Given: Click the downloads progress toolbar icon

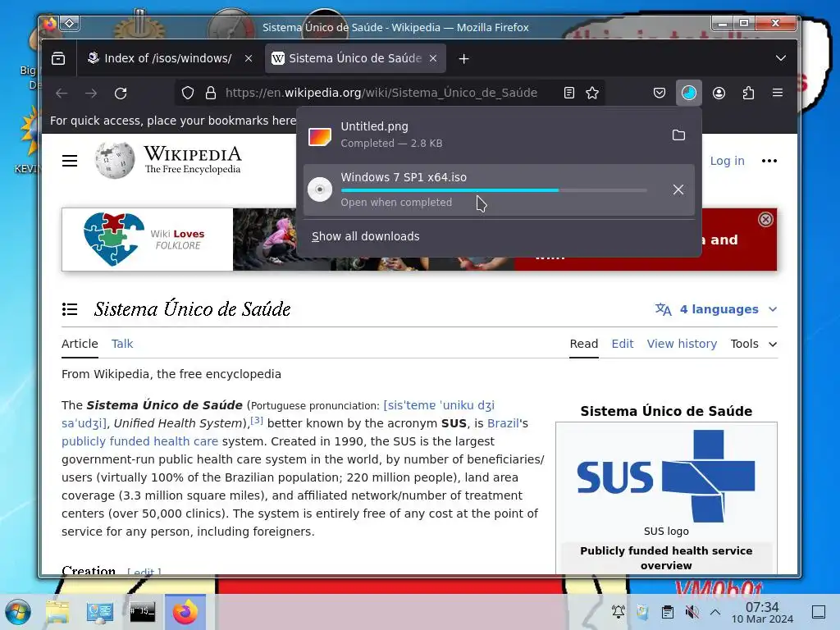Looking at the screenshot, I should [x=689, y=94].
